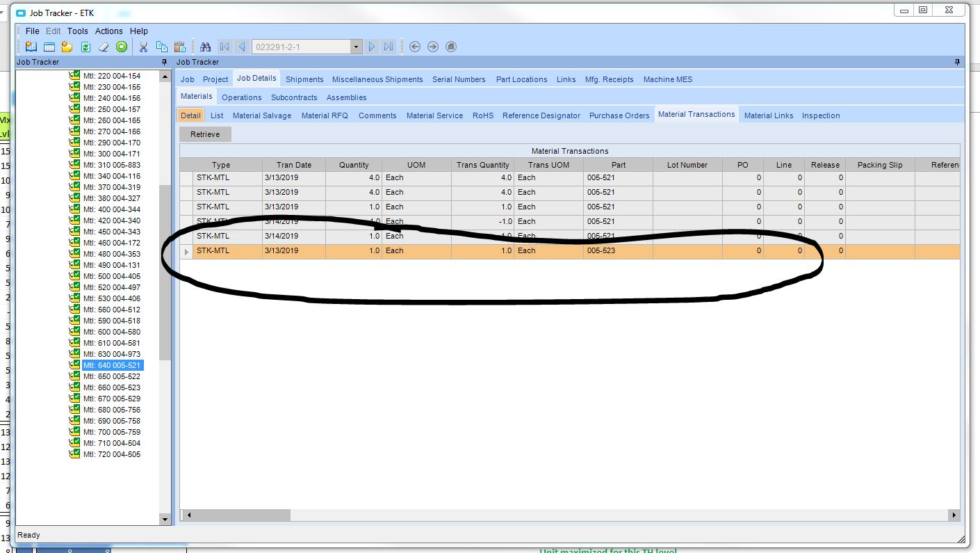Sort by the Lot Number column header

[687, 165]
